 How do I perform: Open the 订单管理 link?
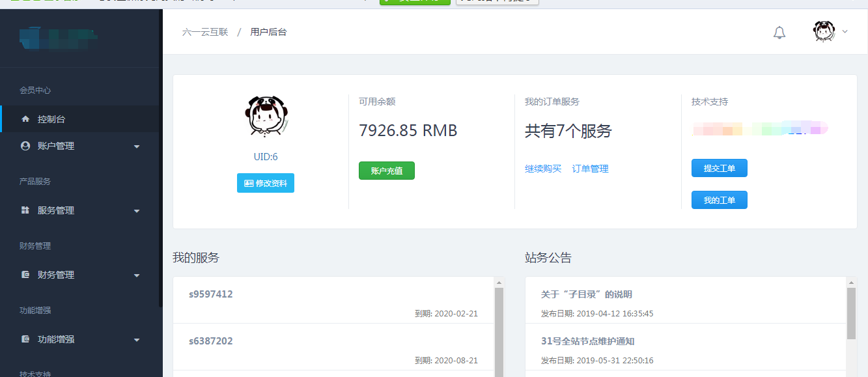click(590, 169)
